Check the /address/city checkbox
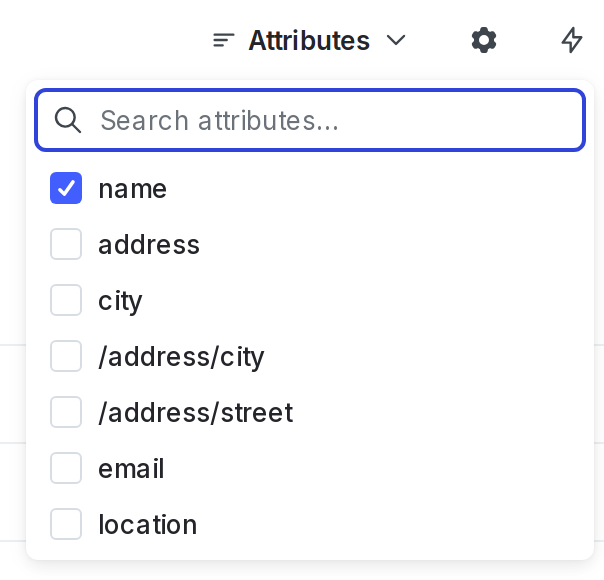The height and width of the screenshot is (580, 604). pyautogui.click(x=66, y=357)
